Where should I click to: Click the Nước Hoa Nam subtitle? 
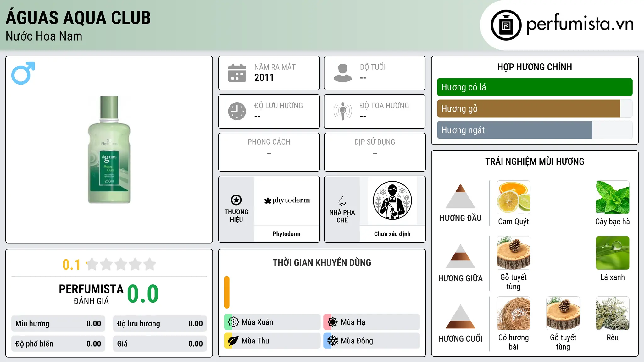coord(44,36)
